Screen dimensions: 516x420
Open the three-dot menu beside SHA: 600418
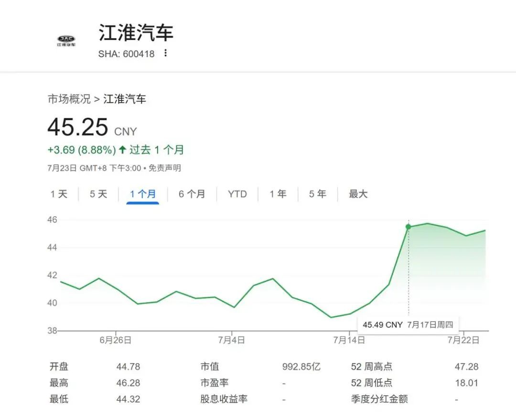pyautogui.click(x=165, y=53)
